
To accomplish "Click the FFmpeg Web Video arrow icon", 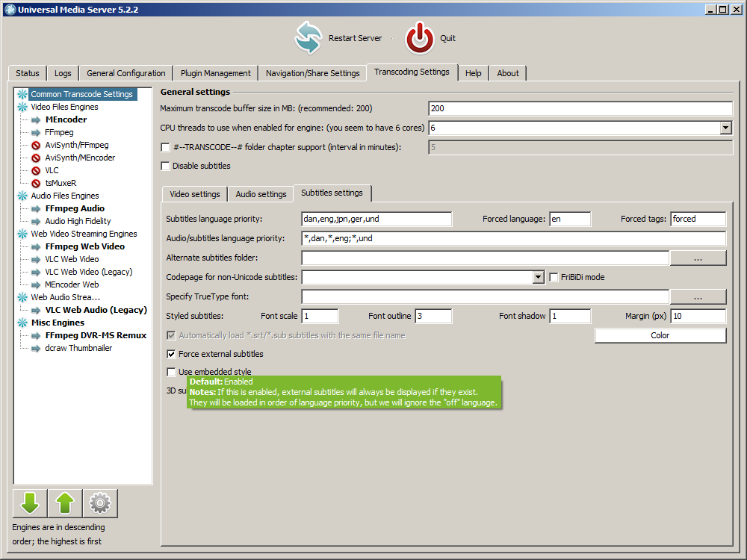I will click(36, 246).
